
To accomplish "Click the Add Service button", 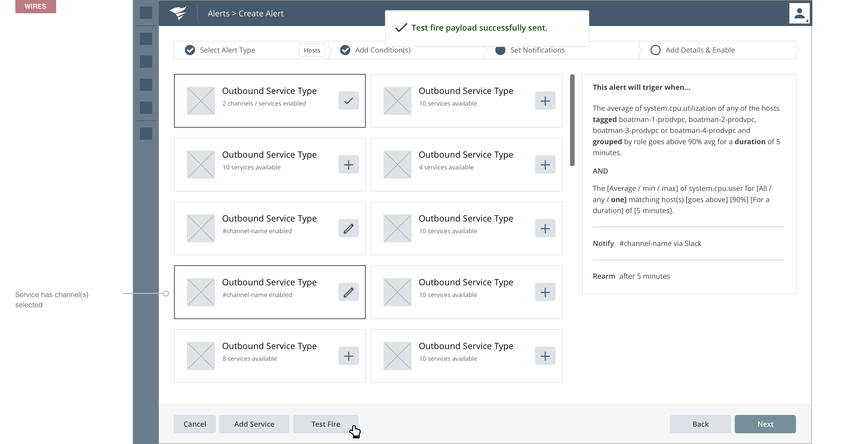I will coord(254,424).
